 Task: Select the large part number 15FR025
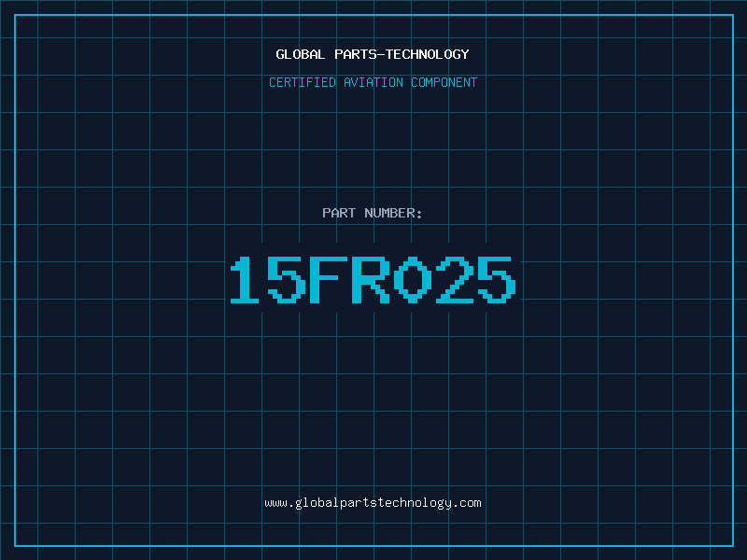pos(373,280)
